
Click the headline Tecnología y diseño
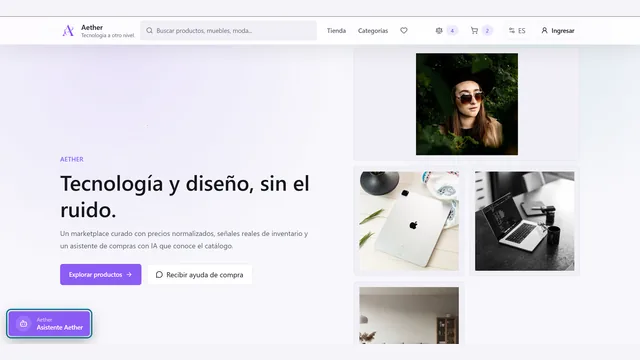coord(184,197)
